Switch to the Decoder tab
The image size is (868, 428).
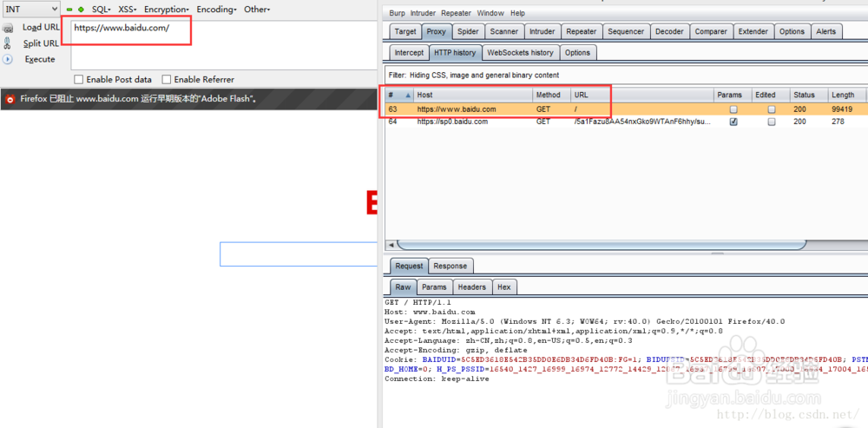(x=669, y=31)
